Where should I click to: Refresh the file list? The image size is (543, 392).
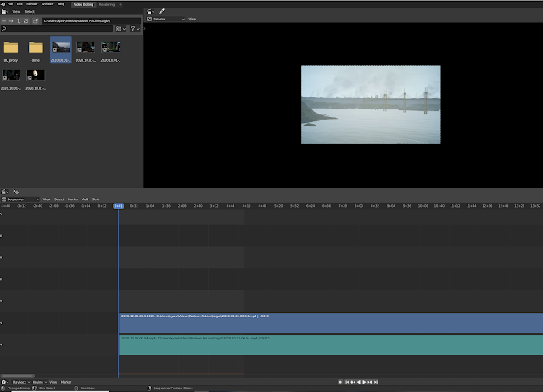pyautogui.click(x=26, y=20)
